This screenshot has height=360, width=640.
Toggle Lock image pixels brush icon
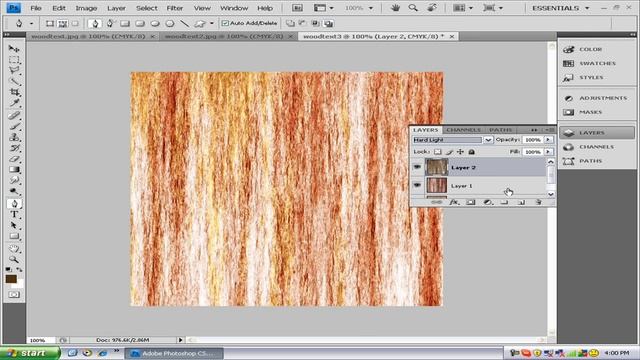(x=449, y=152)
